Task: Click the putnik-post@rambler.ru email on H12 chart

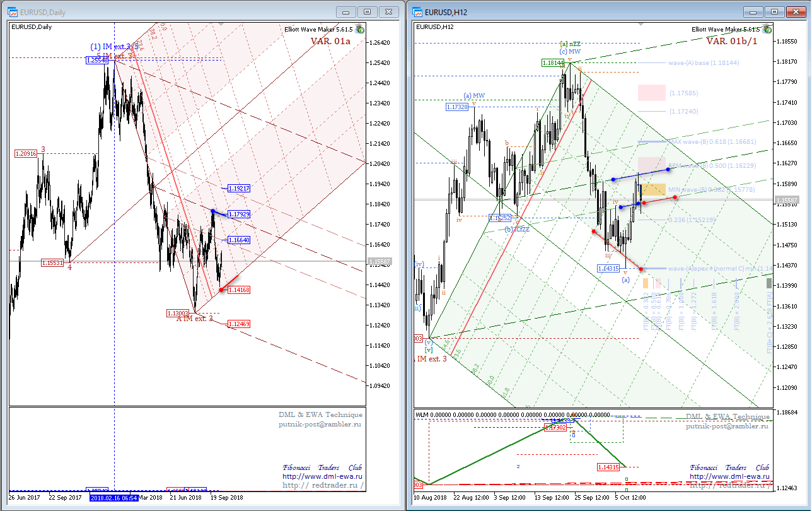Action: [x=728, y=426]
